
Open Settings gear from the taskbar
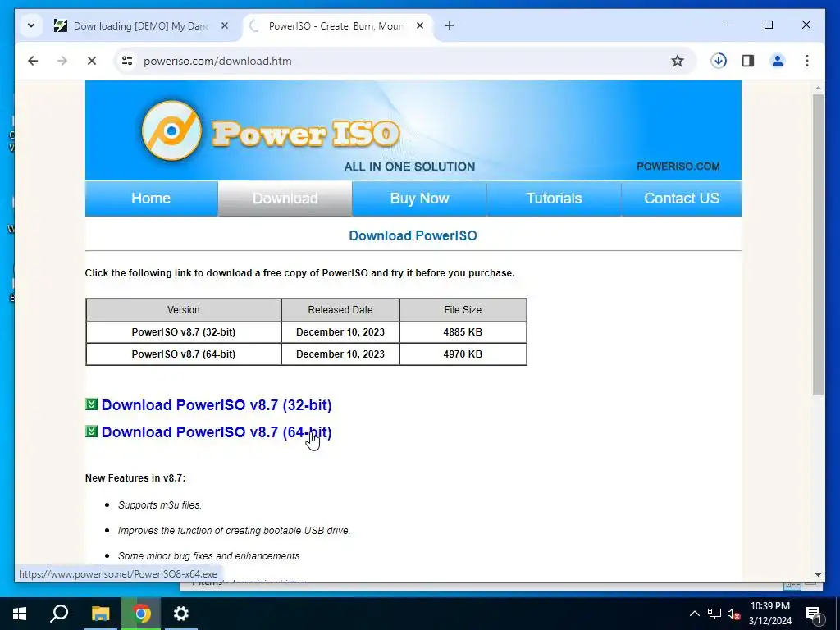[181, 614]
